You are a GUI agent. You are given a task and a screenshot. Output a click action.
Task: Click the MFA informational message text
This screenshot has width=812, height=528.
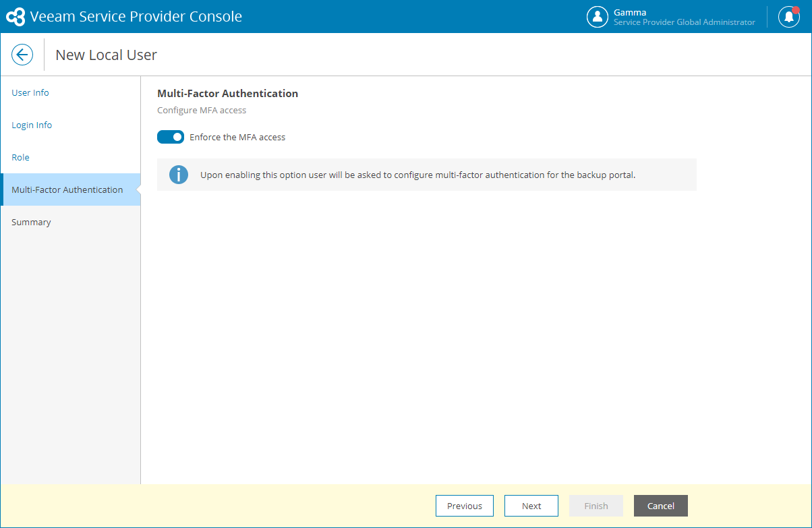(418, 175)
